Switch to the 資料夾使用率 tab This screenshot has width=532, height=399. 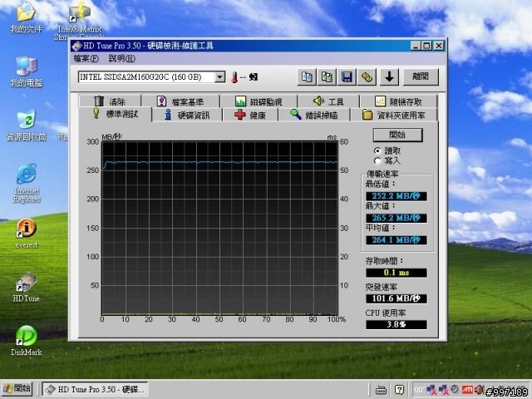pos(394,116)
